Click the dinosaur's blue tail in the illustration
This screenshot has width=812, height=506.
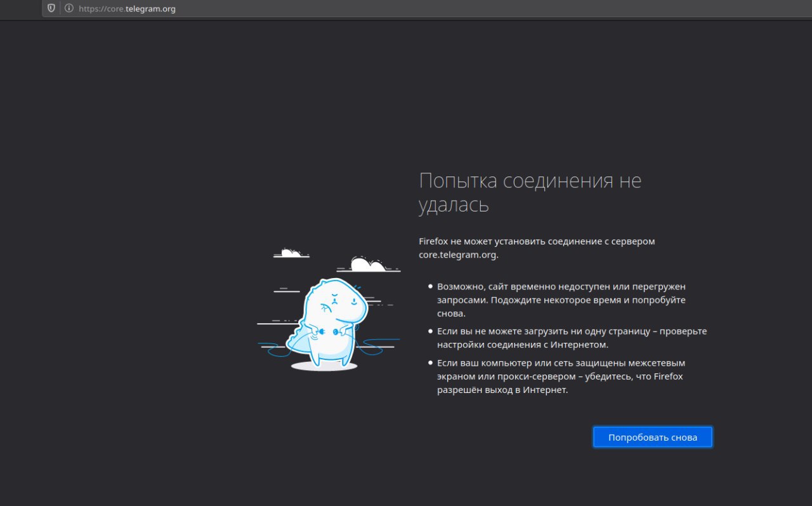click(x=297, y=343)
